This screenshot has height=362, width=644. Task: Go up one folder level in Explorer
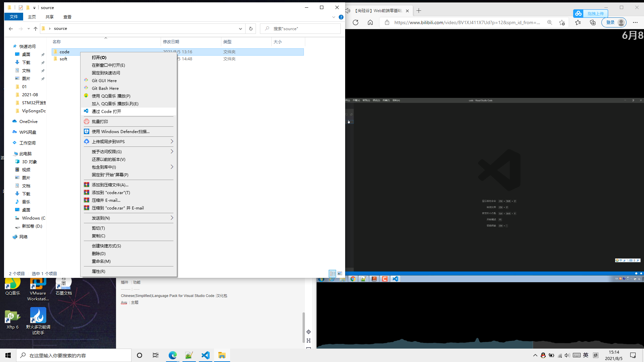[x=36, y=28]
